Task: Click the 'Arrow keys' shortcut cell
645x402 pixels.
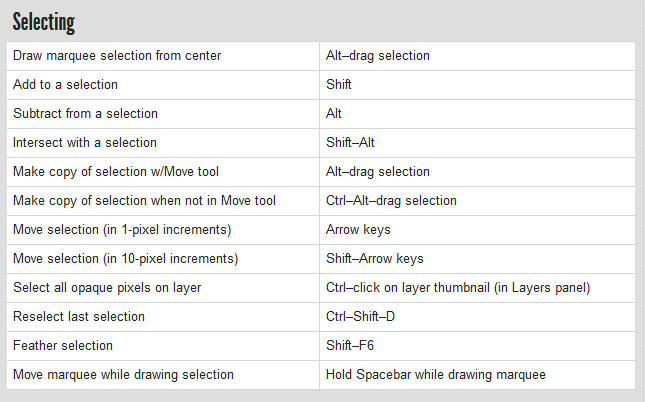Action: 358,230
